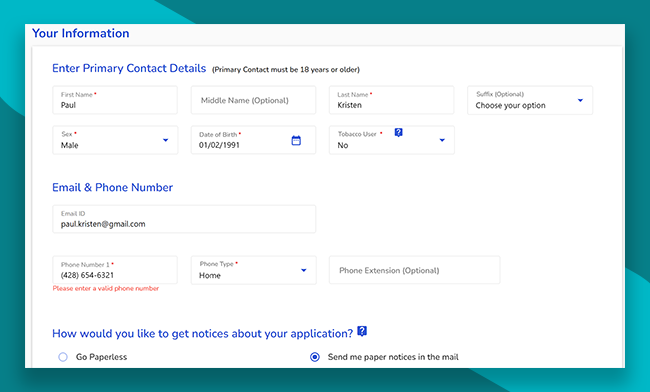
Task: Expand the Phone Type dropdown
Action: tap(253, 270)
